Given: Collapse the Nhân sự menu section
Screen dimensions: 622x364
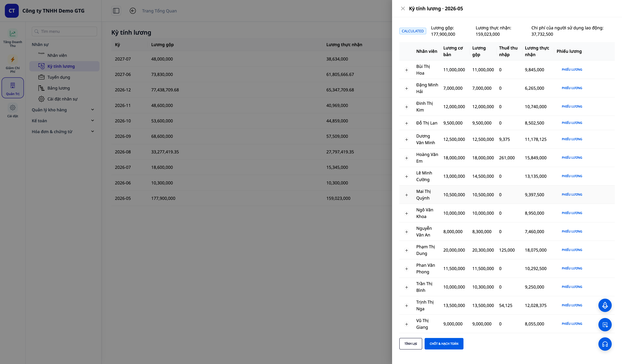Looking at the screenshot, I should (40, 44).
